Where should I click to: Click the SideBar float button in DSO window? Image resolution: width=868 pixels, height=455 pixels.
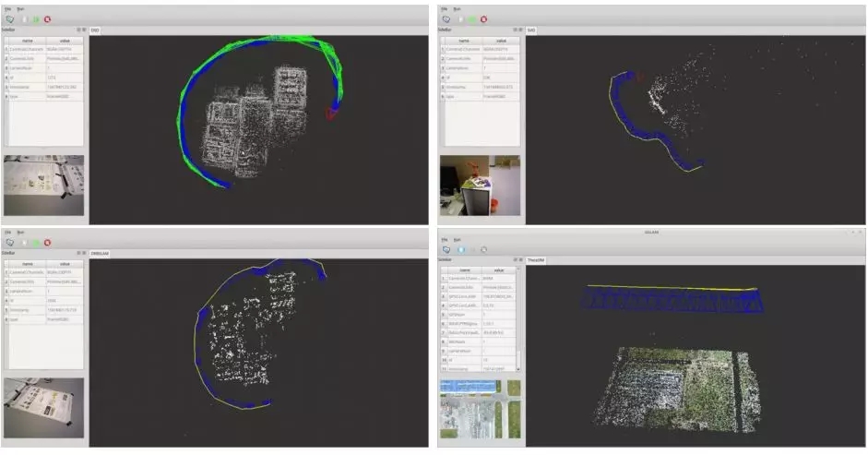pos(77,30)
